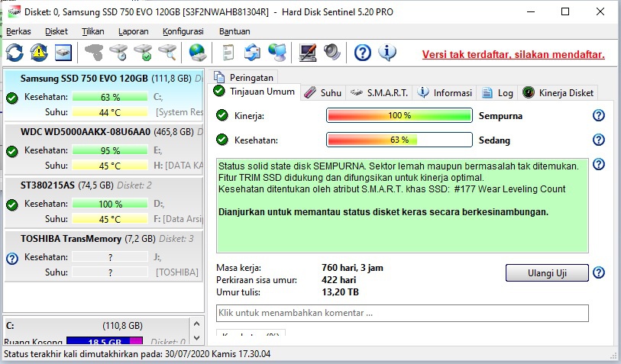The image size is (621, 364).
Task: Click the 760 hari, 3 jam power-on value
Action: coord(352,268)
